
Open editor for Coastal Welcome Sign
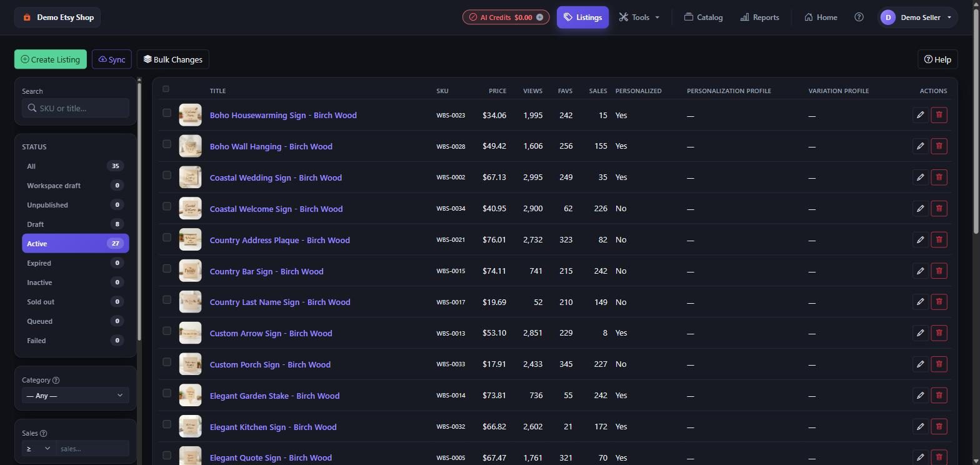[920, 209]
